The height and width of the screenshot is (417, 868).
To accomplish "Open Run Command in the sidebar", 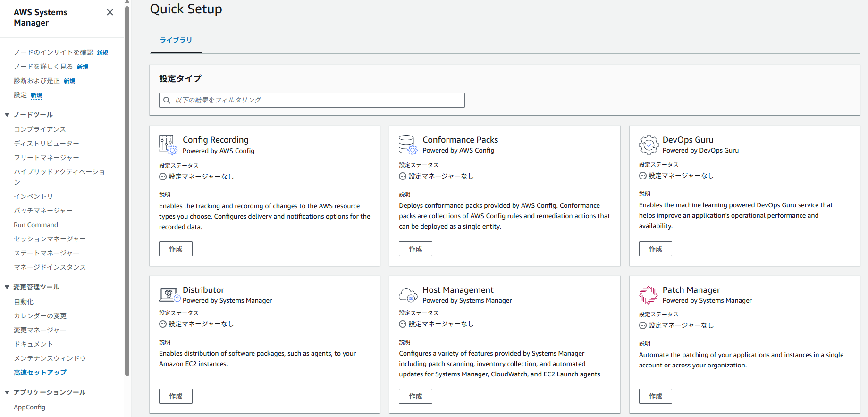I will coord(36,225).
